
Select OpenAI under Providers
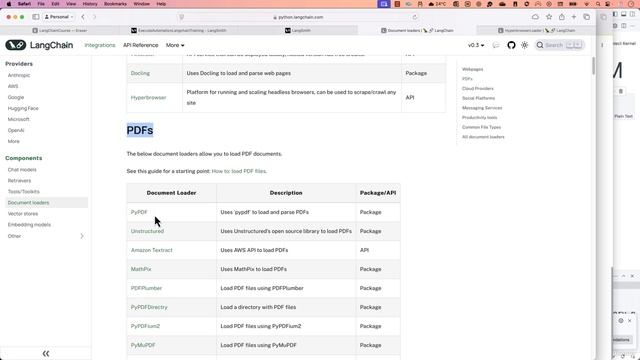point(16,130)
